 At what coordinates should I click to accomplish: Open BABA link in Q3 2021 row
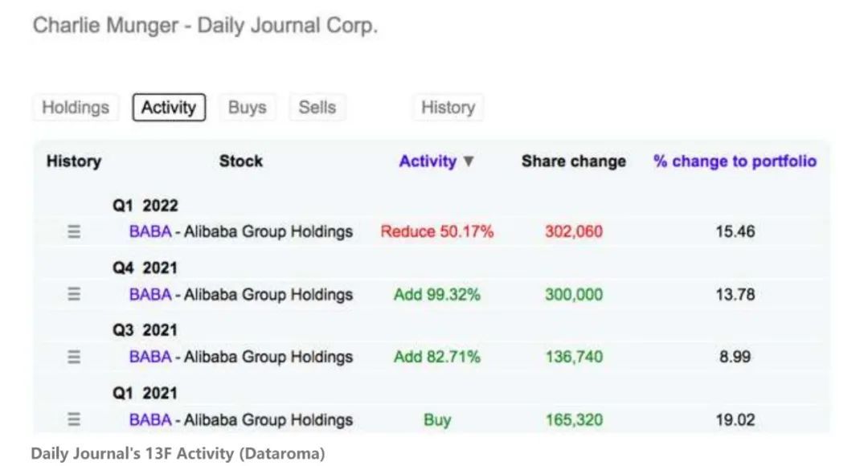point(150,358)
